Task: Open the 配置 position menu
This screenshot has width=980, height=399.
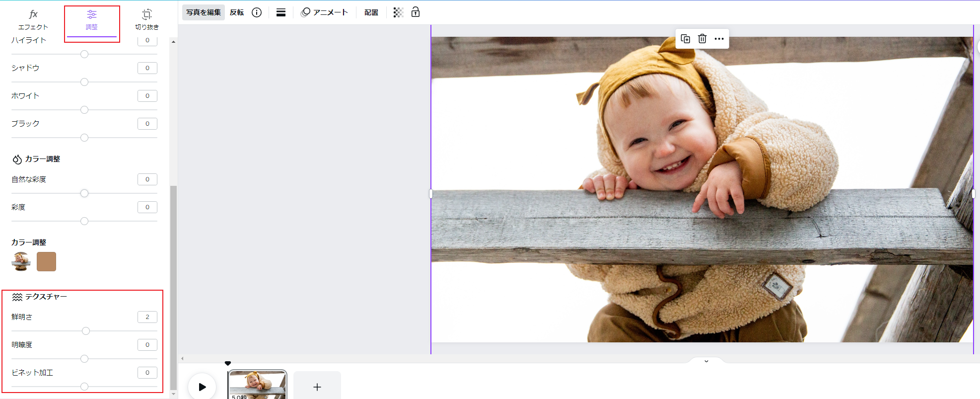Action: (x=371, y=12)
